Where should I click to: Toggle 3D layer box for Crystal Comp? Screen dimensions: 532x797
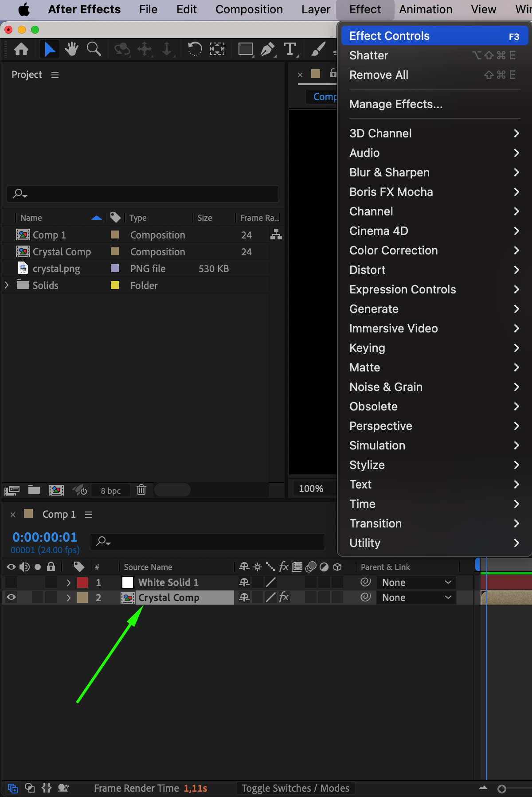pos(337,597)
